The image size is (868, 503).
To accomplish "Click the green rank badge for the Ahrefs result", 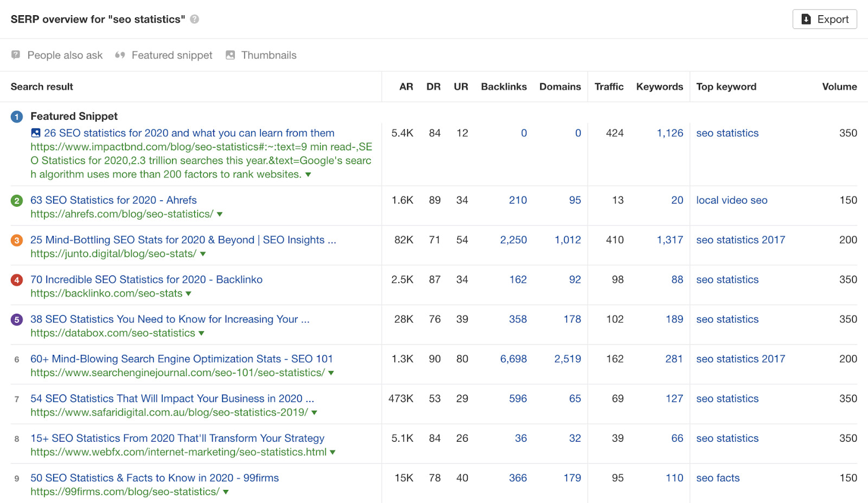I will pyautogui.click(x=16, y=200).
